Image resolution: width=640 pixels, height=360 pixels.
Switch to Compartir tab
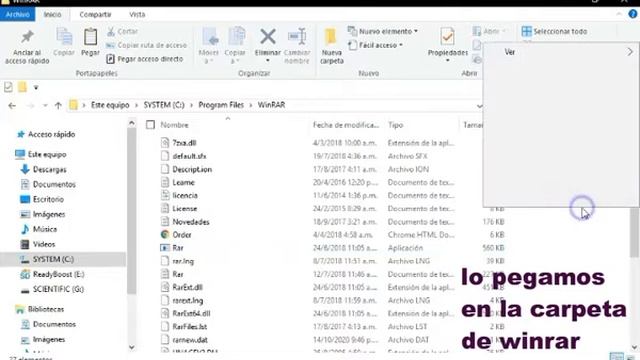[x=95, y=14]
